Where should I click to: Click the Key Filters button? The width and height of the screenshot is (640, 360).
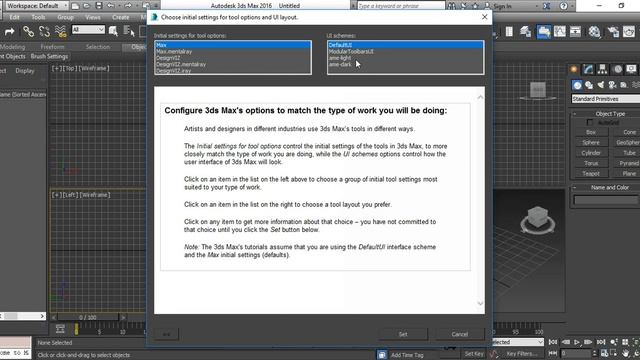pyautogui.click(x=521, y=353)
